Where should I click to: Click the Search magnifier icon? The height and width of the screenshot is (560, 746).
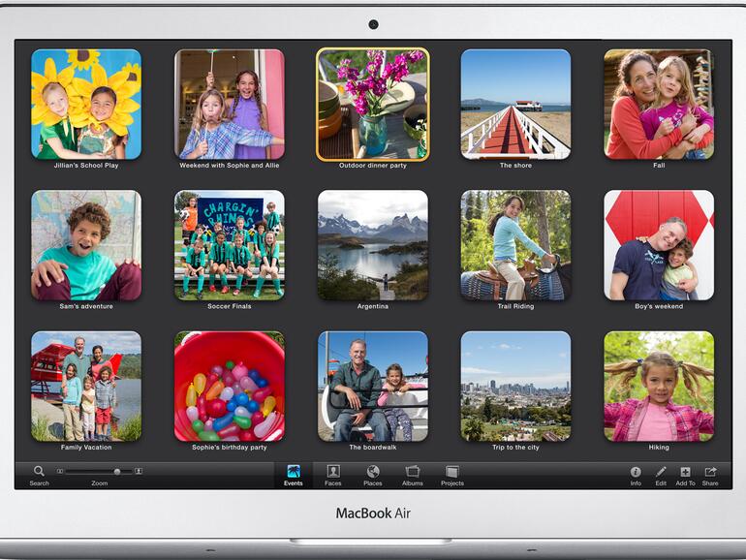39,472
